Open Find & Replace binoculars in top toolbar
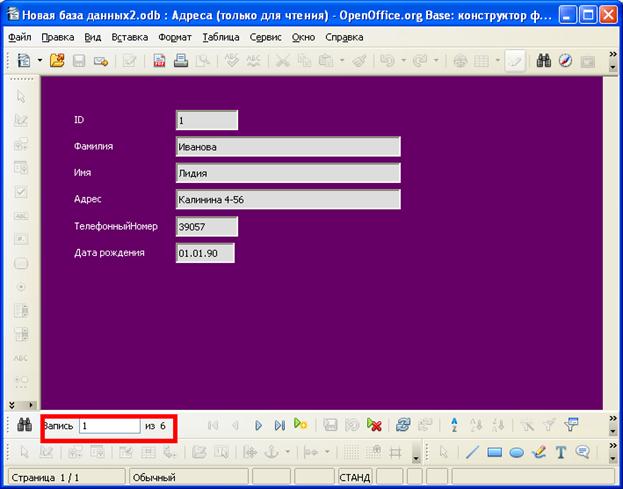 click(x=544, y=61)
